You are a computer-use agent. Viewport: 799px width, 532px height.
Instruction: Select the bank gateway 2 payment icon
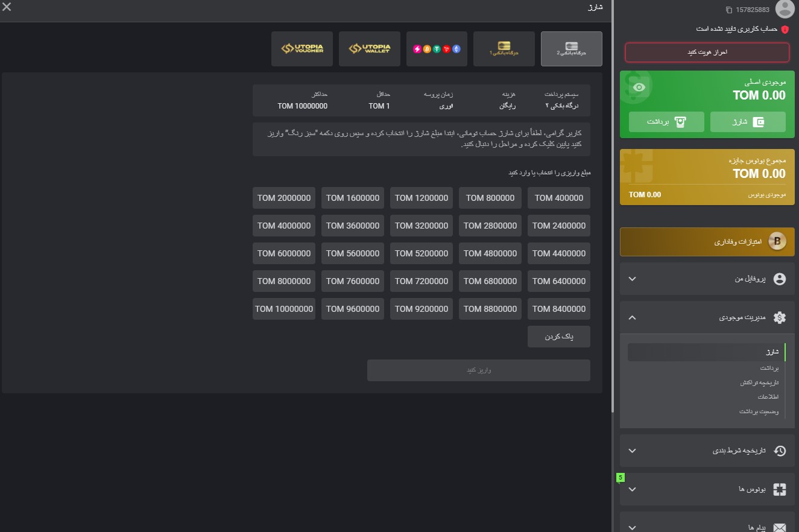click(x=572, y=49)
